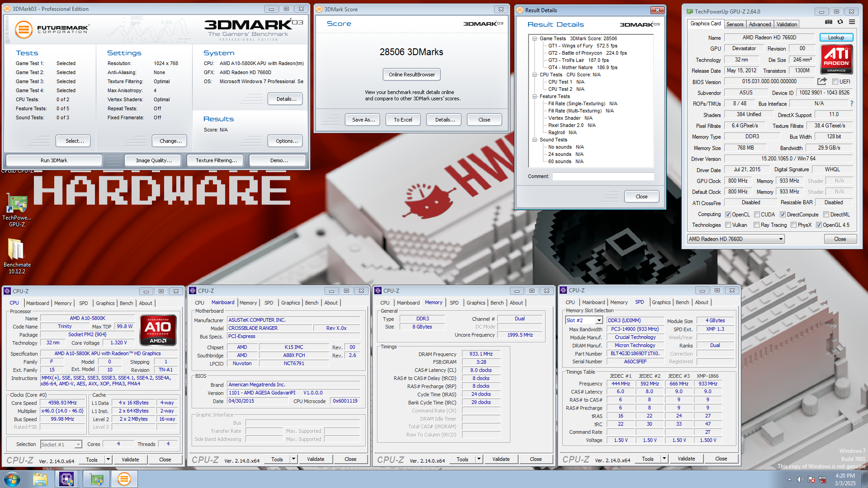Open Graphics tab in Mainboard CPU-Z window

pos(290,303)
